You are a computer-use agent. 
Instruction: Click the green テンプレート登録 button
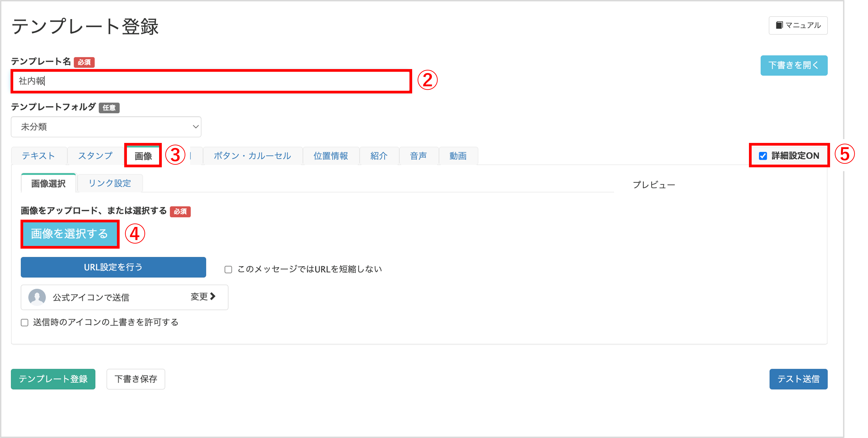click(x=53, y=379)
